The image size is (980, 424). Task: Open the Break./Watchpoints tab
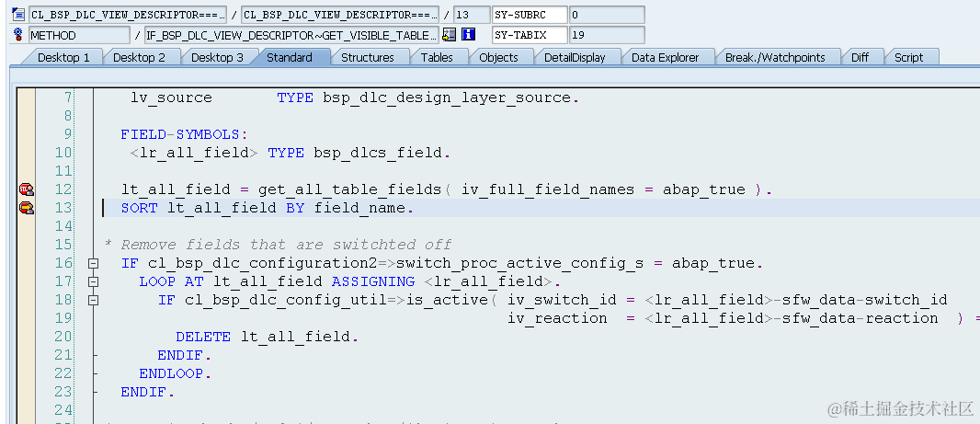tap(775, 57)
